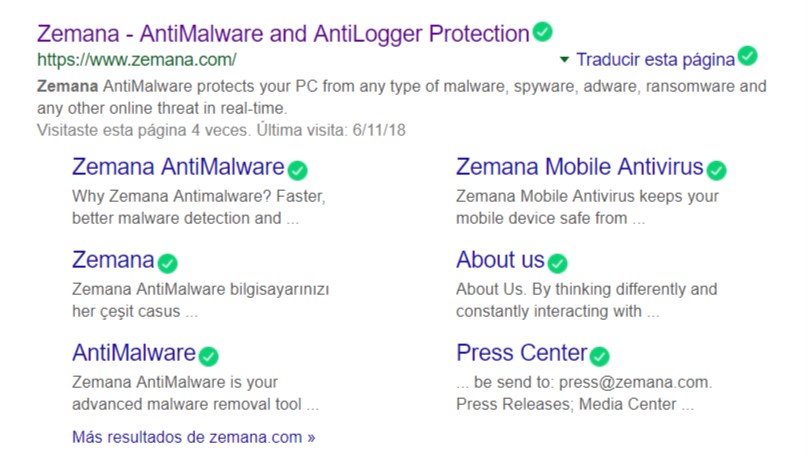Open the AntiMalware removal tool sitelink
This screenshot has height=461, width=807.
coord(133,353)
